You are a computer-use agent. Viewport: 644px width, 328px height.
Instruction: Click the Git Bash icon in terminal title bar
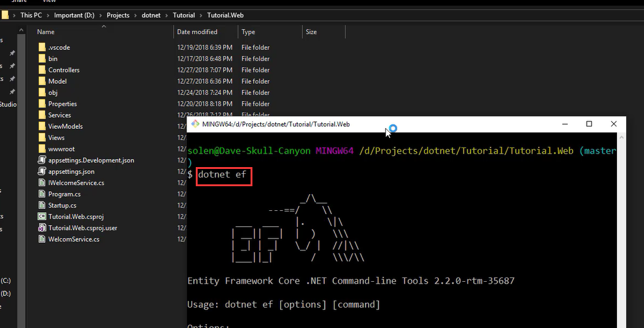point(195,124)
